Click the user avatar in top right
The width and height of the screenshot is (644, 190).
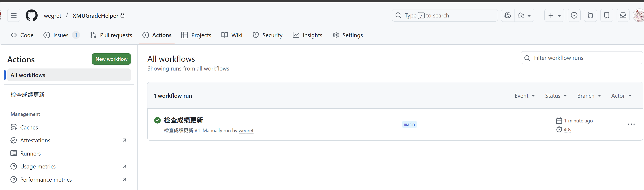tap(639, 15)
